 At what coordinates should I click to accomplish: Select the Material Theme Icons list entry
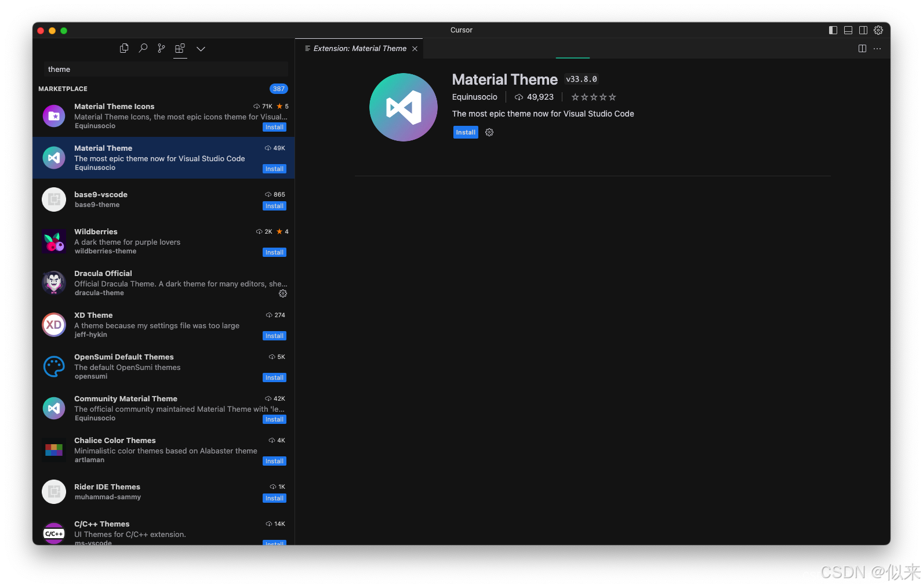pyautogui.click(x=163, y=116)
